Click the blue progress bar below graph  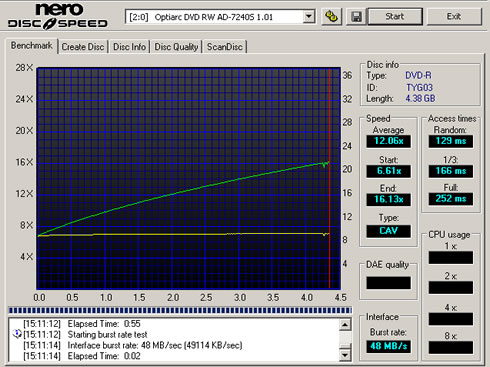coord(180,310)
